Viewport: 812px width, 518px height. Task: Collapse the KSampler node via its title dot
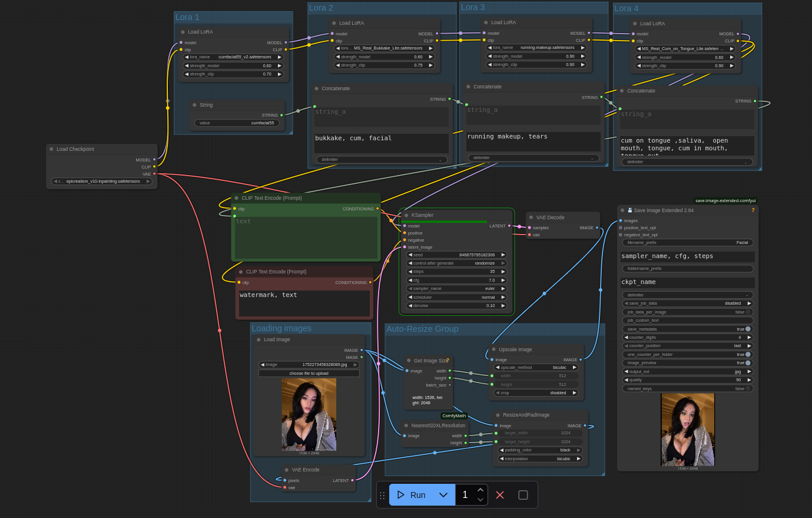[406, 215]
